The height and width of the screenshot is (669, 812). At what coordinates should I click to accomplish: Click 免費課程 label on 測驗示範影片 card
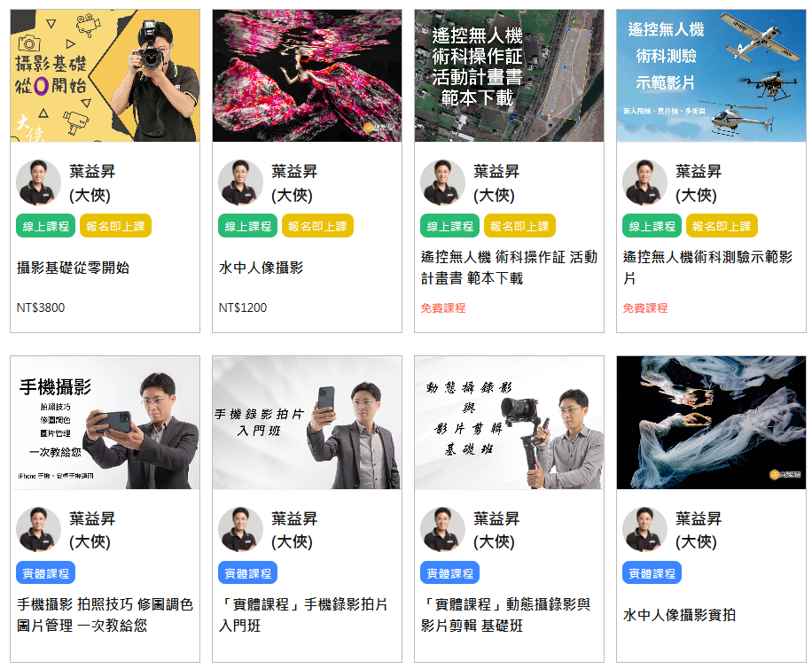pos(644,308)
